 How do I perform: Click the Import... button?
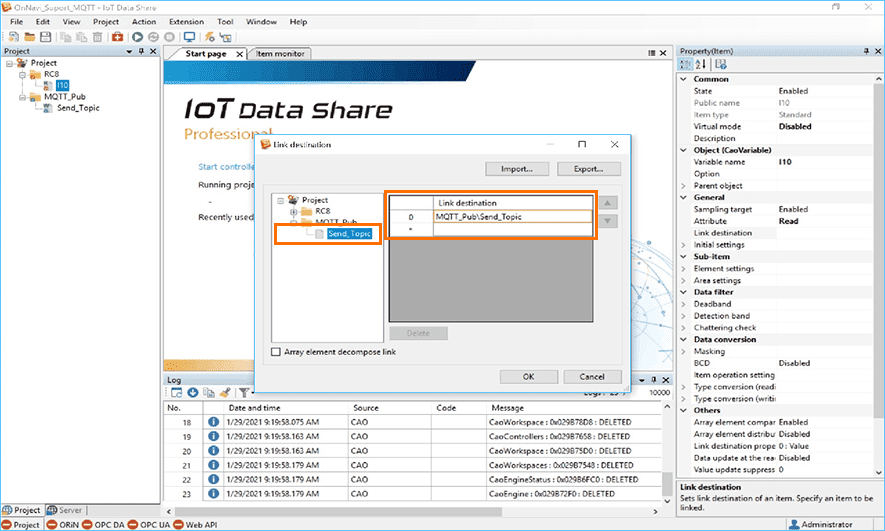[x=517, y=169]
